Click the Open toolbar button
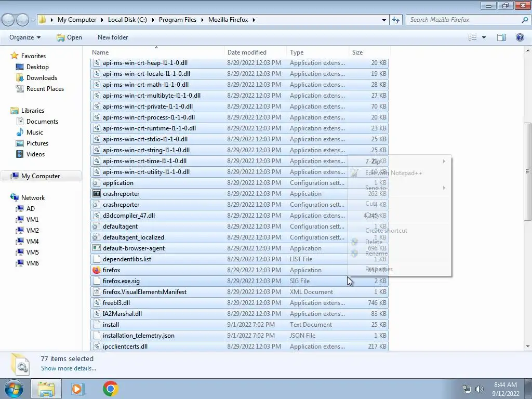 (x=69, y=37)
